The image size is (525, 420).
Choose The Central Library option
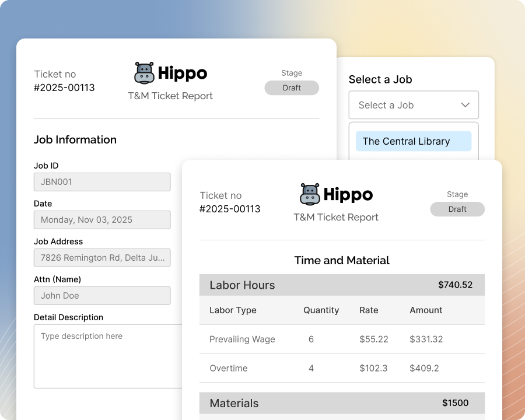click(x=414, y=141)
